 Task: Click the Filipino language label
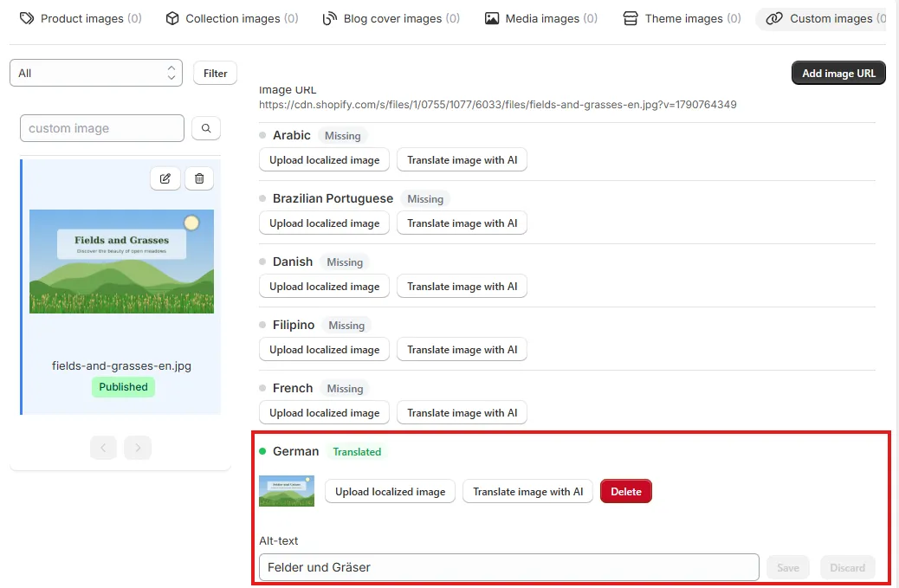(294, 325)
